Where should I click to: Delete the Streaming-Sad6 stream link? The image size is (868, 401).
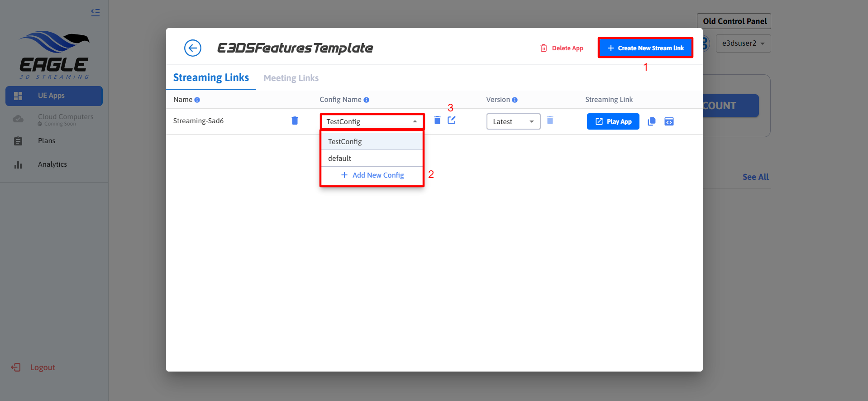295,121
